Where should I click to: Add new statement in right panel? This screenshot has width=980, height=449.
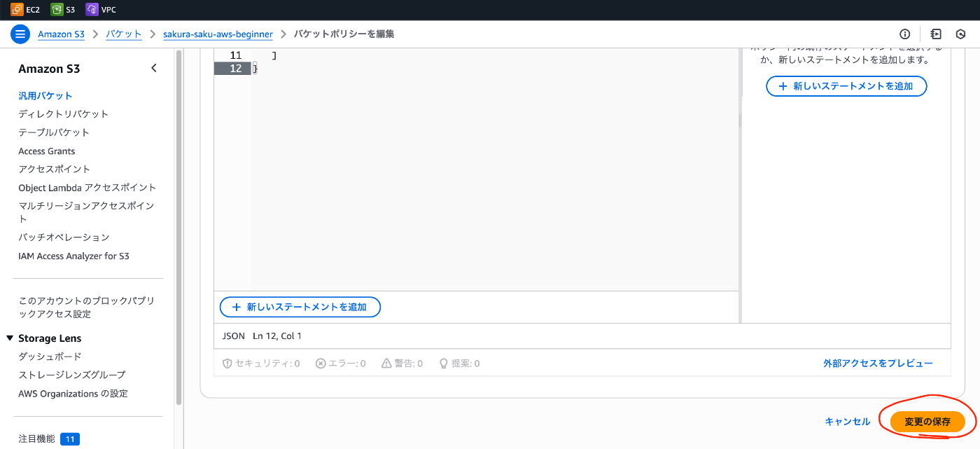[x=846, y=86]
